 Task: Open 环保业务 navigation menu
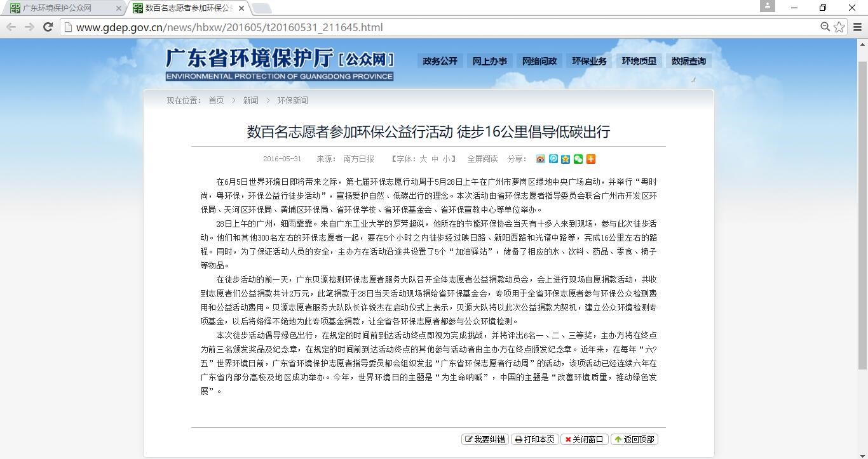(x=589, y=61)
